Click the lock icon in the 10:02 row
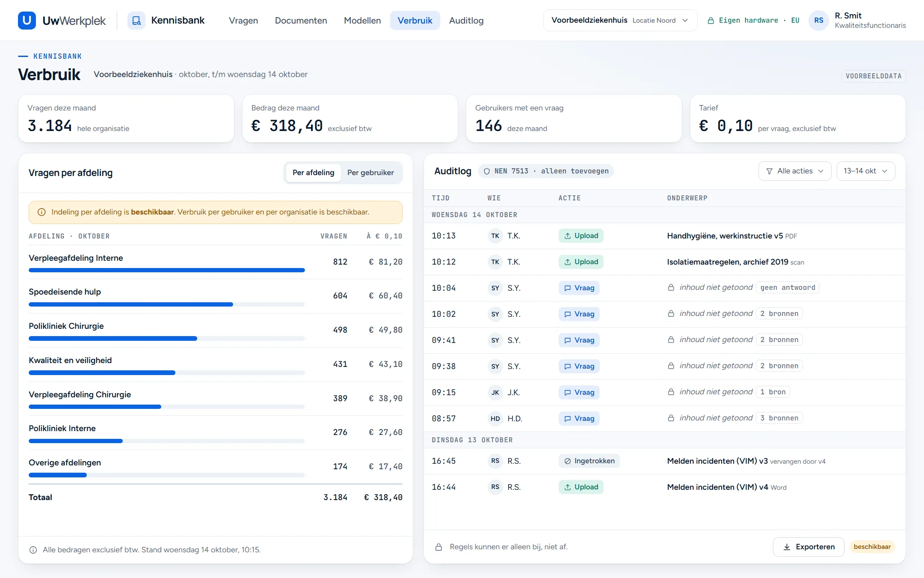 pyautogui.click(x=671, y=314)
